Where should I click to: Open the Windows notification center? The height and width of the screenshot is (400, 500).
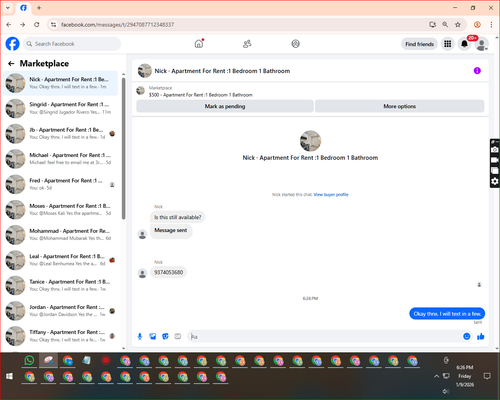487,376
